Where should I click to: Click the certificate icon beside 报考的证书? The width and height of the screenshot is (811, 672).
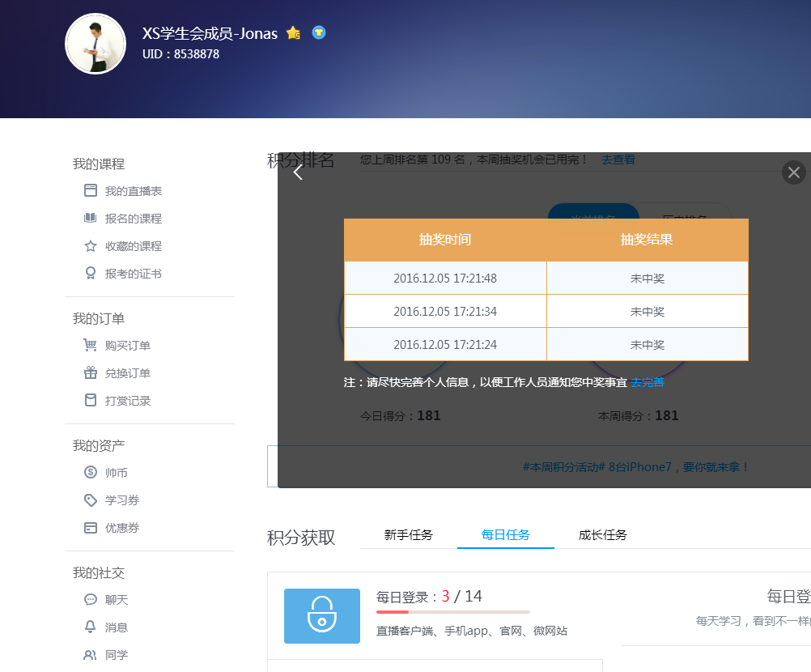click(91, 273)
